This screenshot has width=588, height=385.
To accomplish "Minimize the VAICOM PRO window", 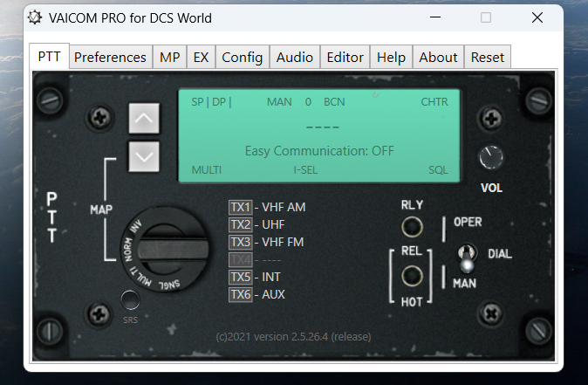I will coord(435,17).
